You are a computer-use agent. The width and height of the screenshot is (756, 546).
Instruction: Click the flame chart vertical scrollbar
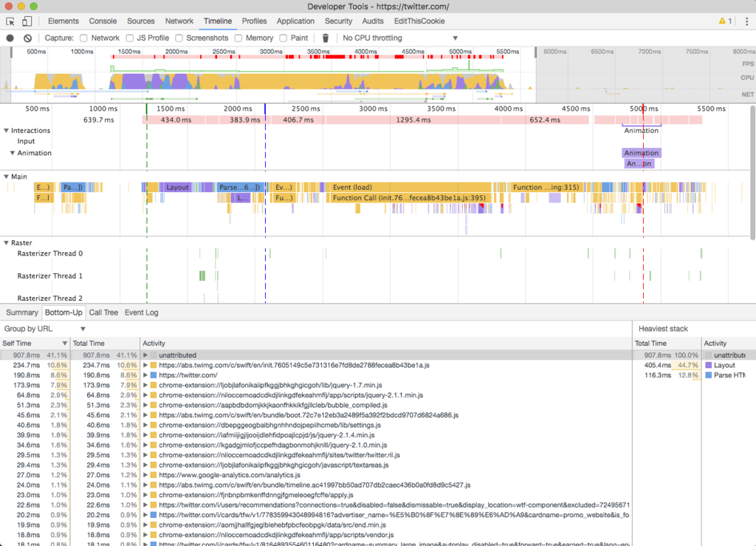tap(752, 172)
